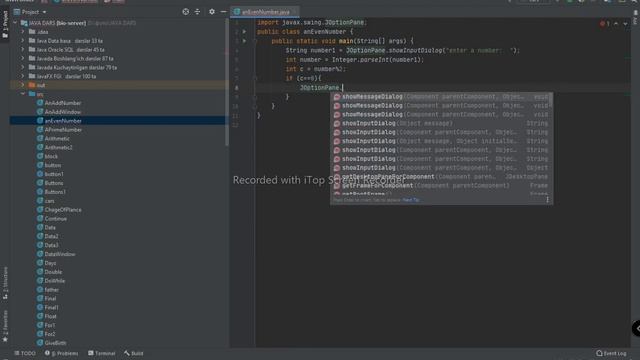Viewport: 640px width, 360px height.
Task: Click the Project tree vertical scrollbar
Action: [227, 82]
